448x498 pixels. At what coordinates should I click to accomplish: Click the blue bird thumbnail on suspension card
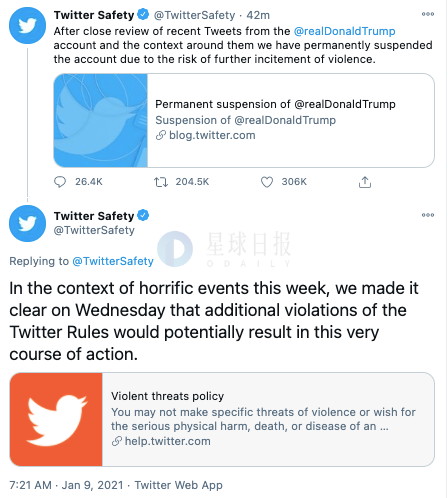pos(101,120)
